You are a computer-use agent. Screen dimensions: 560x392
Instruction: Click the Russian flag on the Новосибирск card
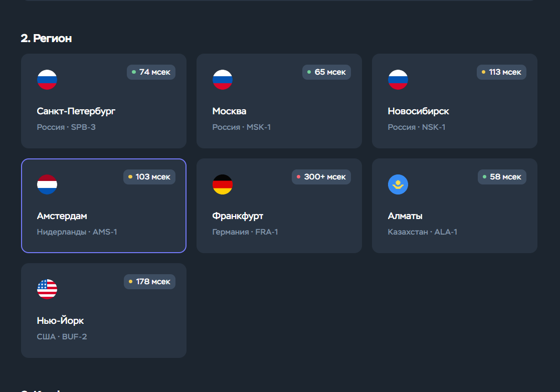pyautogui.click(x=398, y=80)
